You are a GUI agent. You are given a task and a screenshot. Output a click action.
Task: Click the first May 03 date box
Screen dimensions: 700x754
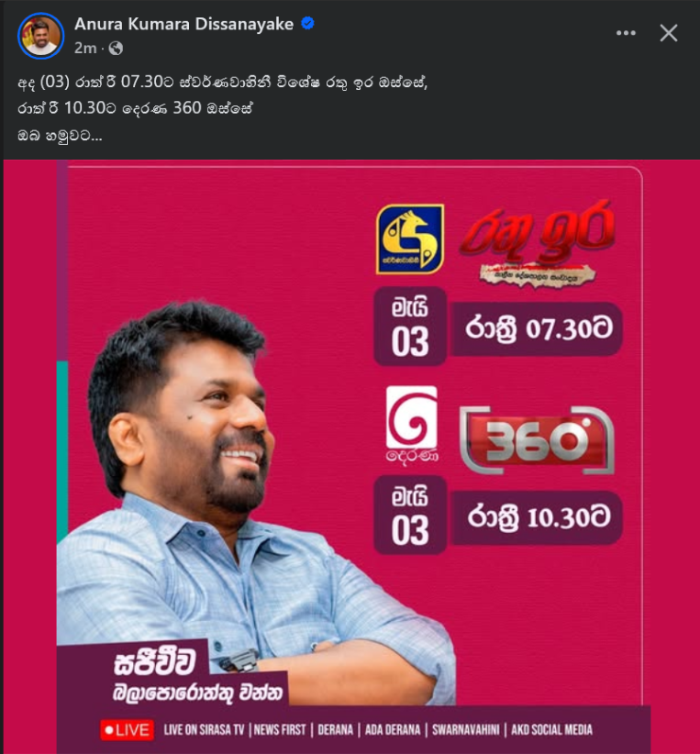[410, 326]
